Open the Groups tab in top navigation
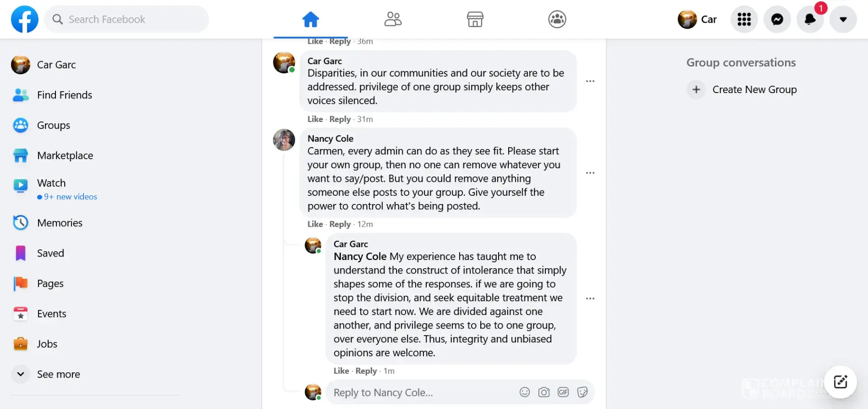 557,19
